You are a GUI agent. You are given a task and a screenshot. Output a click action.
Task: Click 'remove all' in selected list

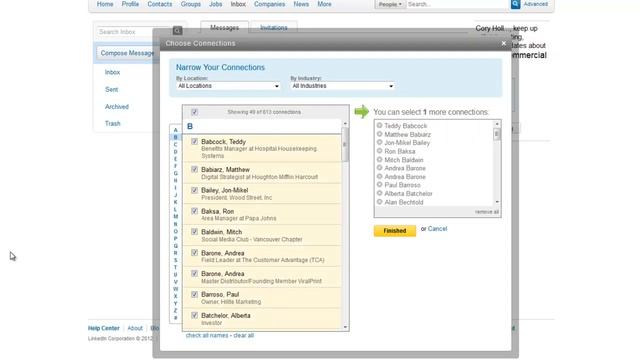487,212
